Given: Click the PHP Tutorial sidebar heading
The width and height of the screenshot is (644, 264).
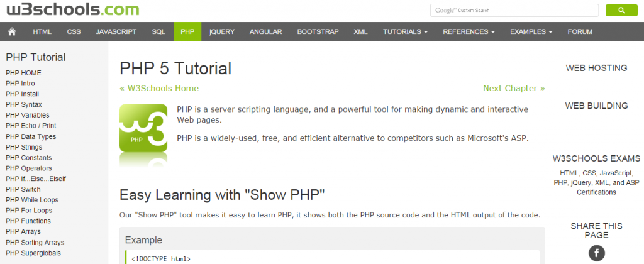Looking at the screenshot, I should point(36,57).
